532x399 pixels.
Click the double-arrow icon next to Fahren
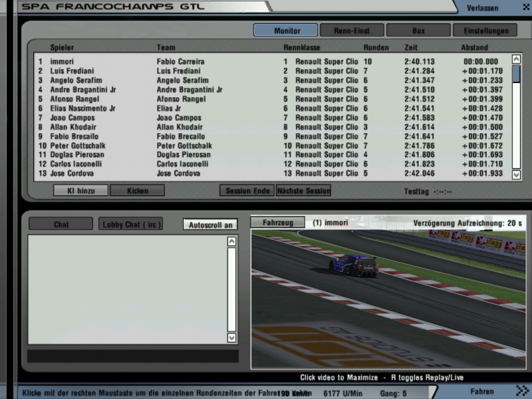point(522,391)
